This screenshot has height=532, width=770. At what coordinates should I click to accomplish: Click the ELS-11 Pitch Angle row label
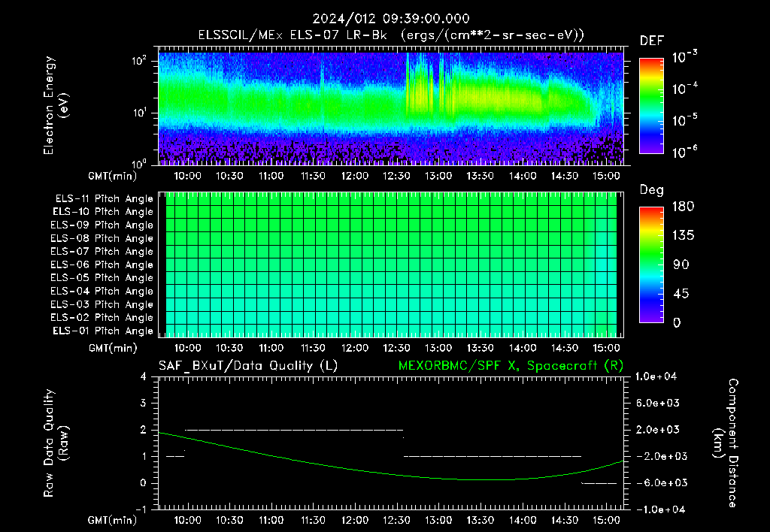pyautogui.click(x=104, y=199)
